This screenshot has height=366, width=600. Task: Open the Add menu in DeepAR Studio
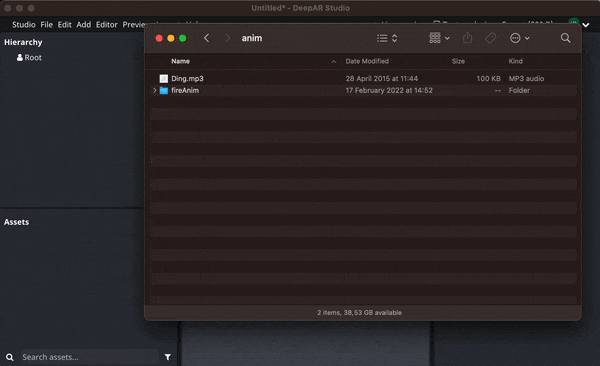pyautogui.click(x=83, y=25)
